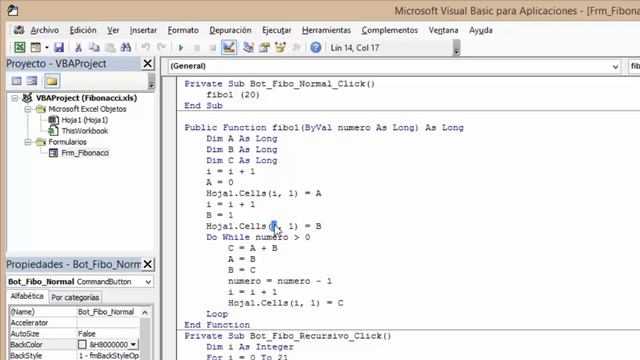The width and height of the screenshot is (640, 360).
Task: Open the Depuración menu
Action: (x=230, y=30)
